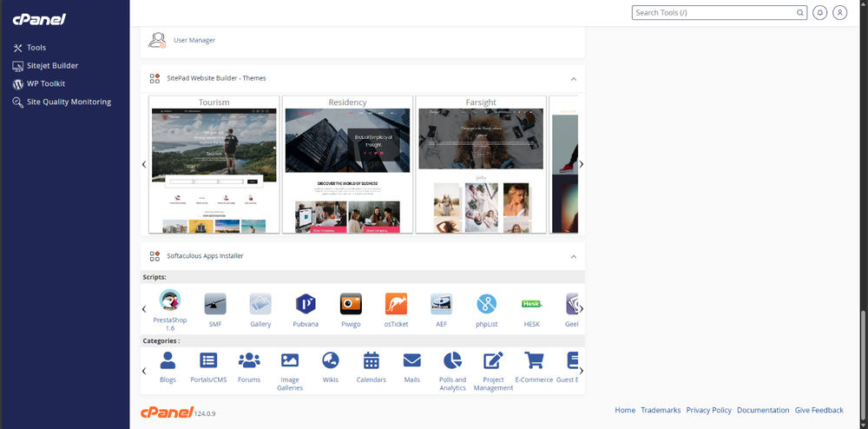Image resolution: width=868 pixels, height=429 pixels.
Task: Open the Give Feedback footer link
Action: (x=819, y=410)
